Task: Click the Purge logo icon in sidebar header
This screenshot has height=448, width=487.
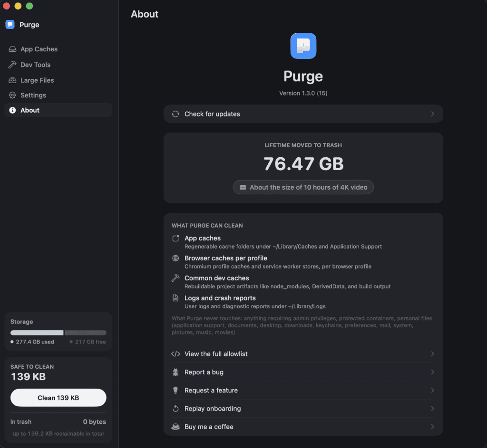Action: pyautogui.click(x=10, y=25)
